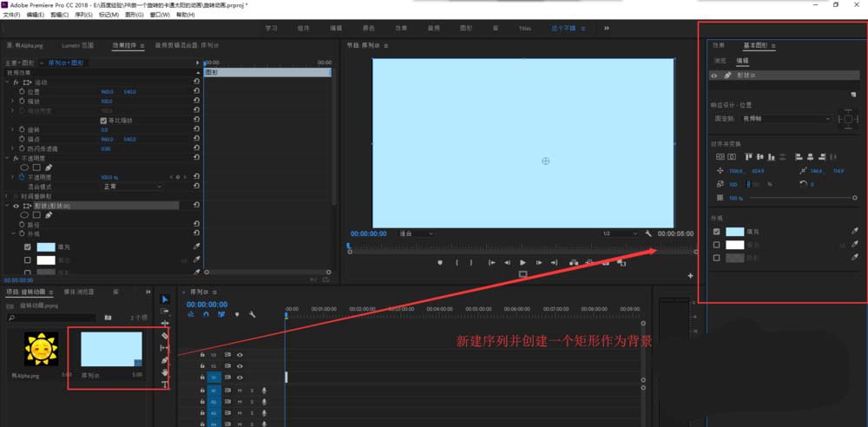Screen dimensions: 868x427
Task: Step forward one frame in program monitor
Action: coord(539,262)
